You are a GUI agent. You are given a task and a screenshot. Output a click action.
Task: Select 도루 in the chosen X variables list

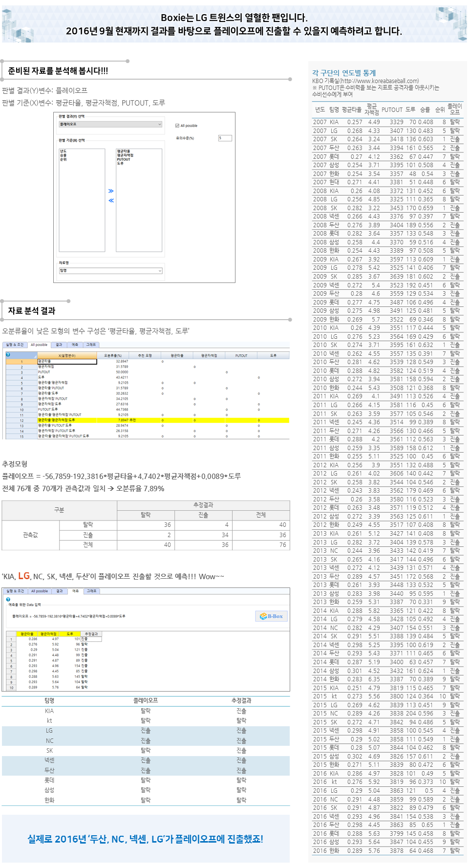120,163
